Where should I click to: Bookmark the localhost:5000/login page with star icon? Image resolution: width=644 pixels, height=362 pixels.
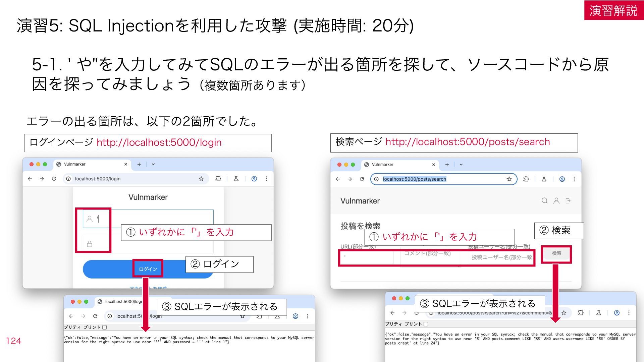coord(201,179)
